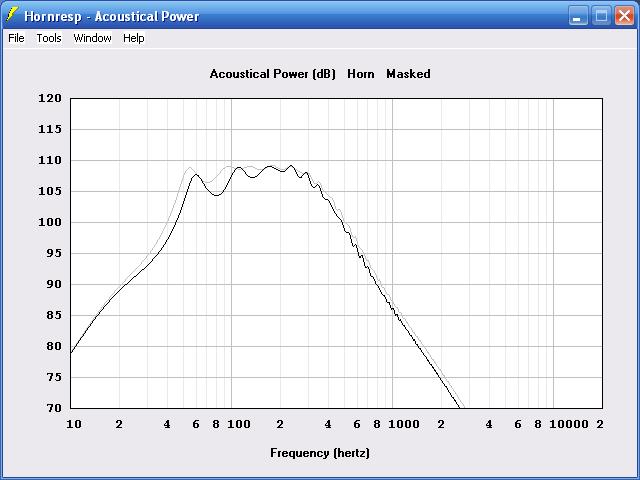Click the 90 dB axis value
The height and width of the screenshot is (480, 640).
pyautogui.click(x=54, y=284)
